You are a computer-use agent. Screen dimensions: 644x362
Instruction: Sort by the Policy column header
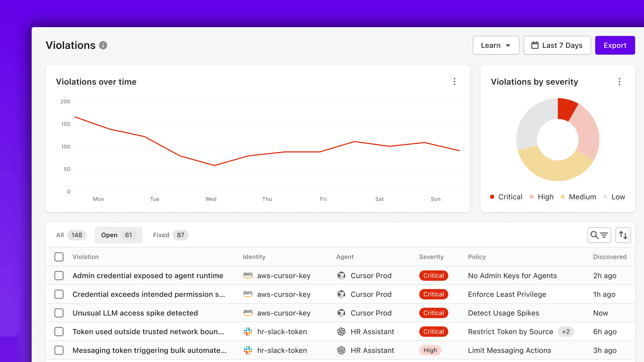click(x=477, y=257)
